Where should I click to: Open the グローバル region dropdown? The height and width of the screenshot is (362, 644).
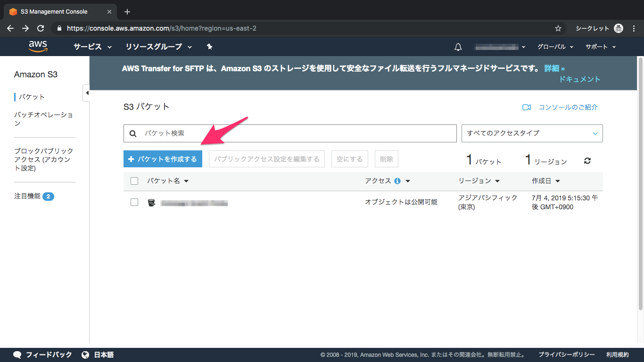tap(555, 47)
